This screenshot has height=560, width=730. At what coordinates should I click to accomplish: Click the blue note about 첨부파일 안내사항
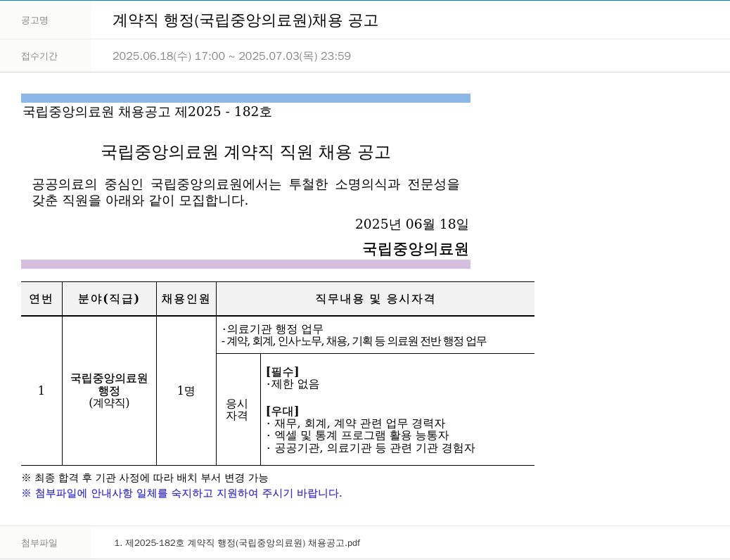(181, 493)
